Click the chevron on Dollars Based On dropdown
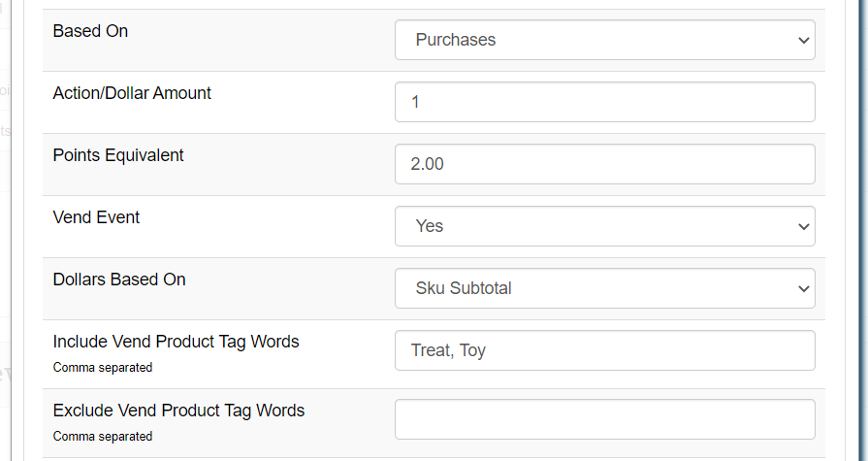Viewport: 868px width, 461px height. coord(802,288)
